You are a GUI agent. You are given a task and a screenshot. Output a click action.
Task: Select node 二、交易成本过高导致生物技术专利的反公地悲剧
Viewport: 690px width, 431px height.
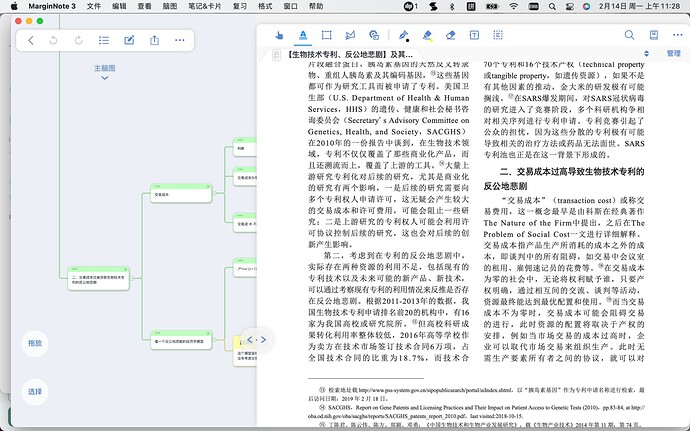[98, 279]
